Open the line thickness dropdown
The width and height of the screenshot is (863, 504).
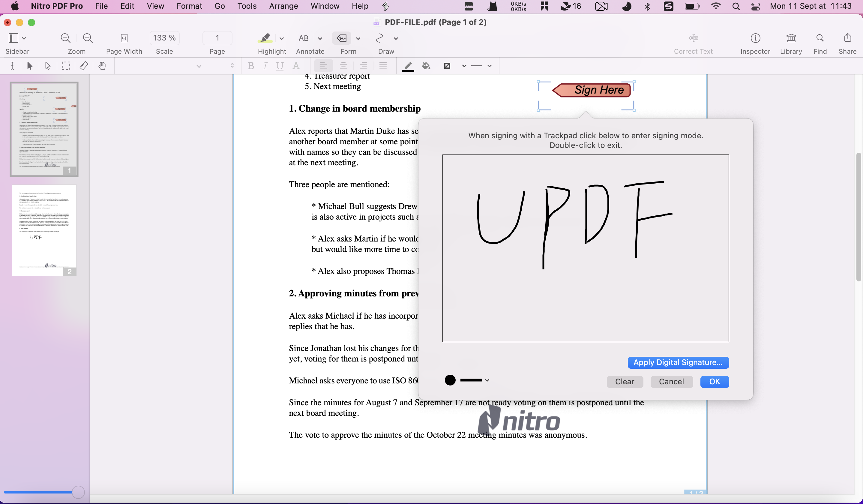pos(489,66)
